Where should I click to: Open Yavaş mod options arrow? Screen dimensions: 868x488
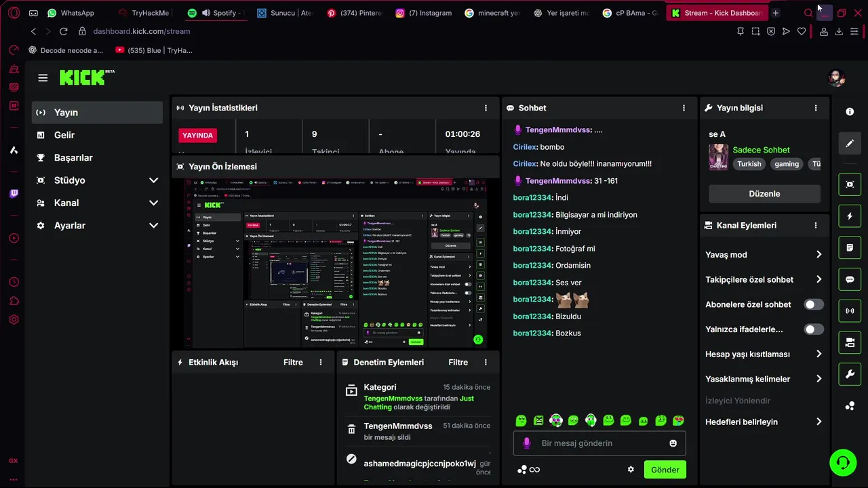coord(818,255)
